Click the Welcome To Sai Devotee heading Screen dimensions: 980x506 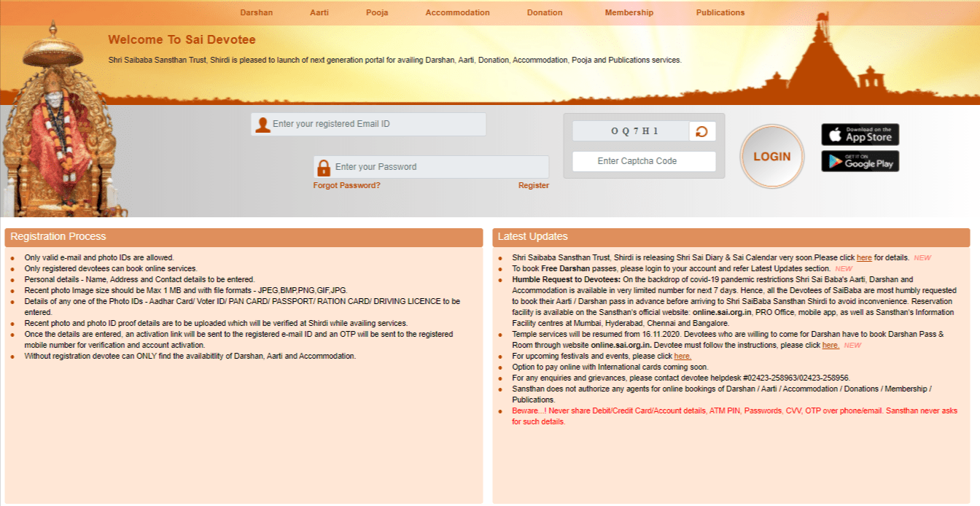[x=182, y=40]
